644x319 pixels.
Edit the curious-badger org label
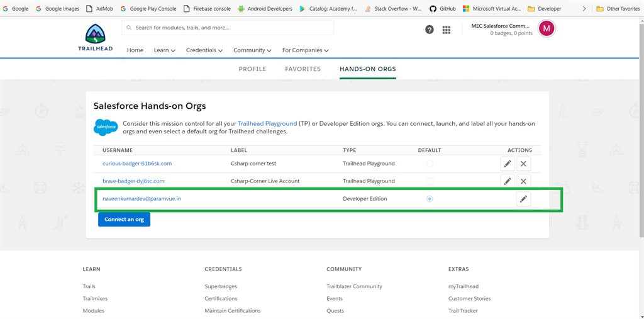[x=507, y=164]
